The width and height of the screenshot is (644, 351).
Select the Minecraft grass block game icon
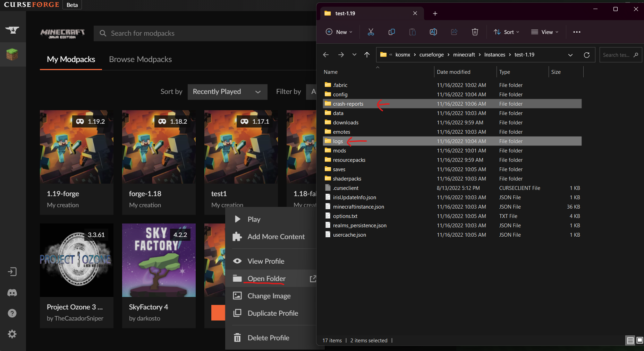[x=12, y=54]
